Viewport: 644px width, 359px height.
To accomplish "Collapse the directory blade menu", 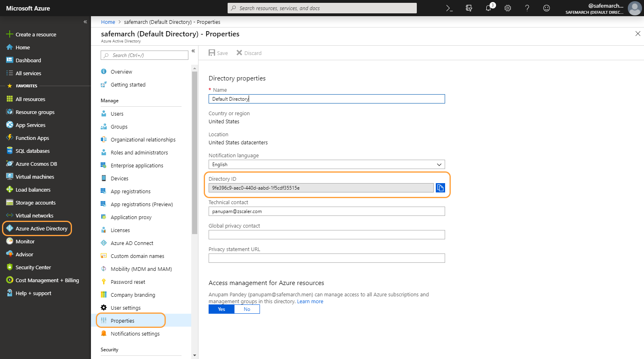I will point(193,51).
